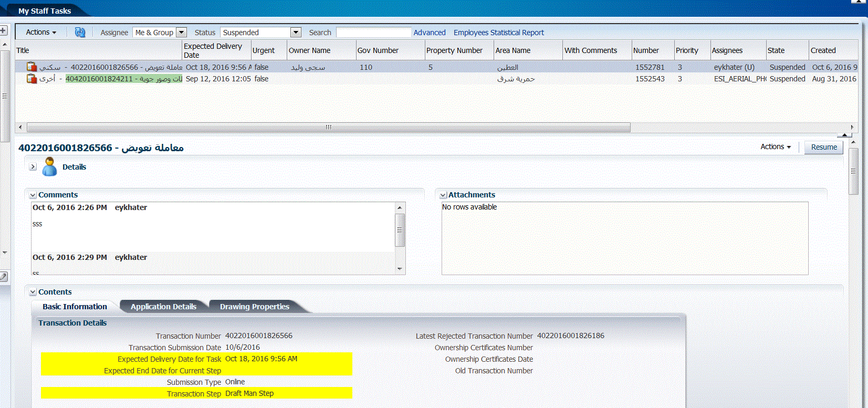Sort by the State column header
The image size is (868, 408).
788,50
